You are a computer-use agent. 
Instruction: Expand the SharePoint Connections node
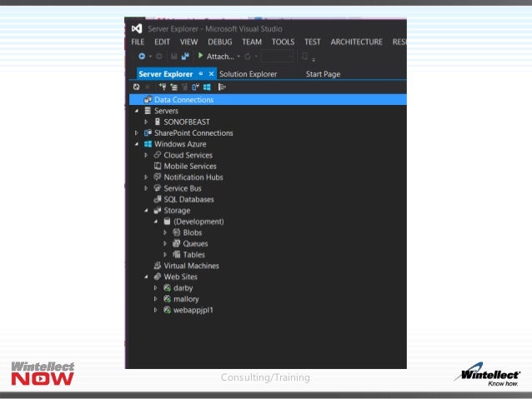(x=137, y=133)
